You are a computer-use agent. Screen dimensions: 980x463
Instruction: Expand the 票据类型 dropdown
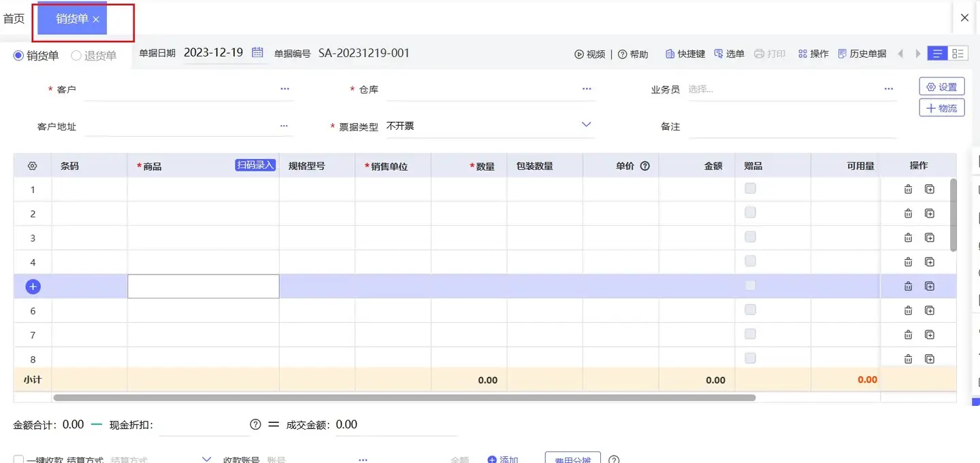586,125
